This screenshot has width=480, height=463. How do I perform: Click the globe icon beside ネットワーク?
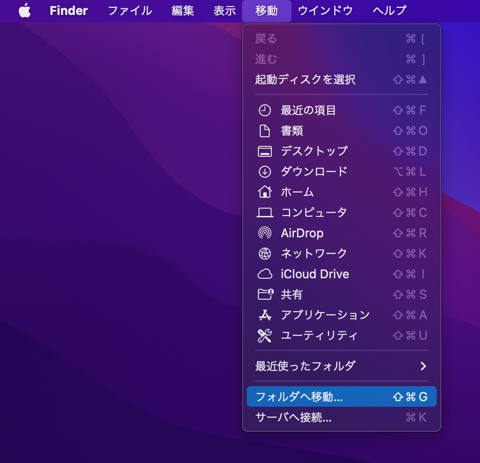[265, 254]
